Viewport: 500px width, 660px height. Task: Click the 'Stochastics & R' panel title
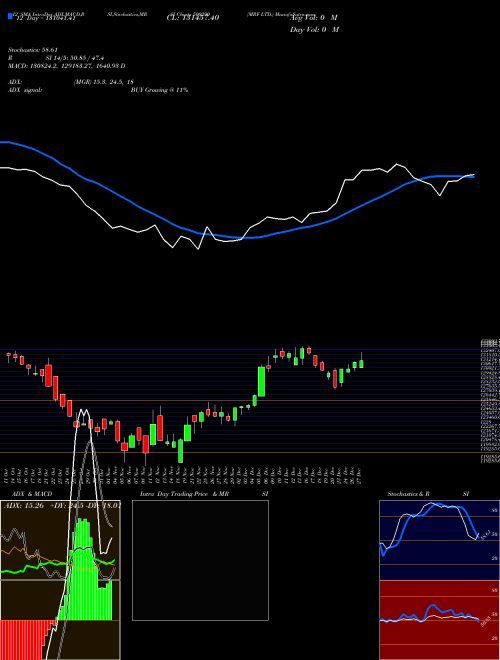408,494
